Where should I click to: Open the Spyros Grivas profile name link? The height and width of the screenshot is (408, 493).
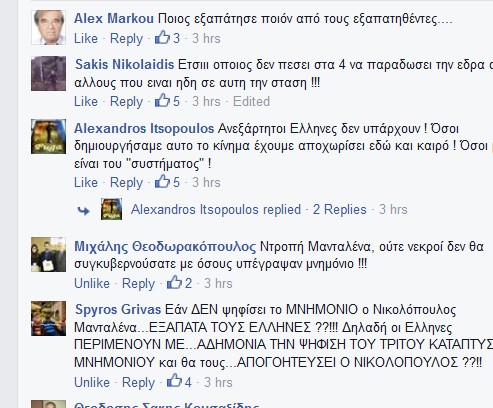pos(118,309)
